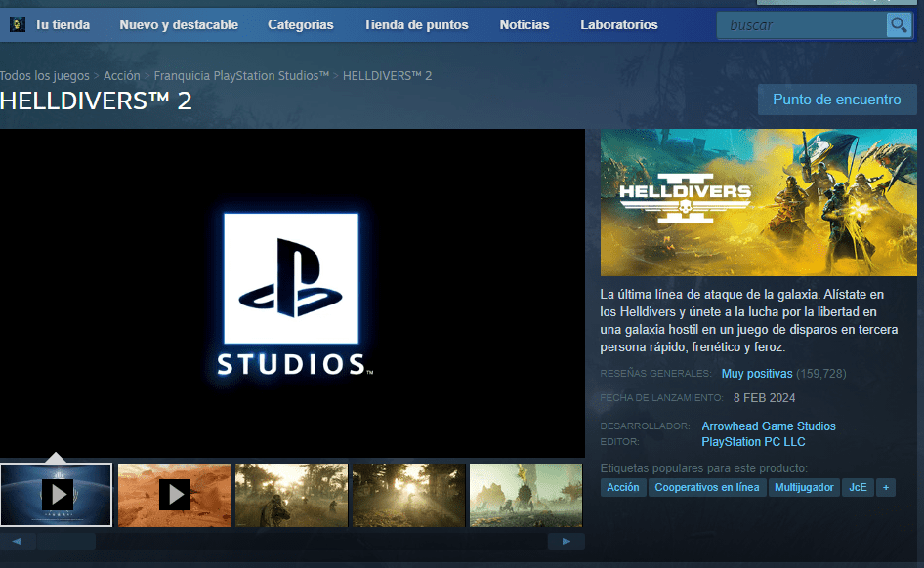
Task: Follow the Todos los juegos breadcrumb
Action: pos(45,76)
